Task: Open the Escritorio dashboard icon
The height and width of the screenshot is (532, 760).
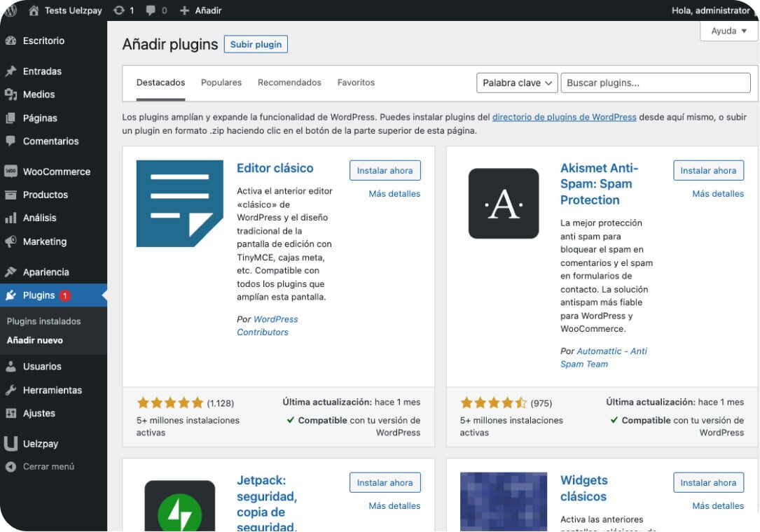Action: tap(11, 41)
